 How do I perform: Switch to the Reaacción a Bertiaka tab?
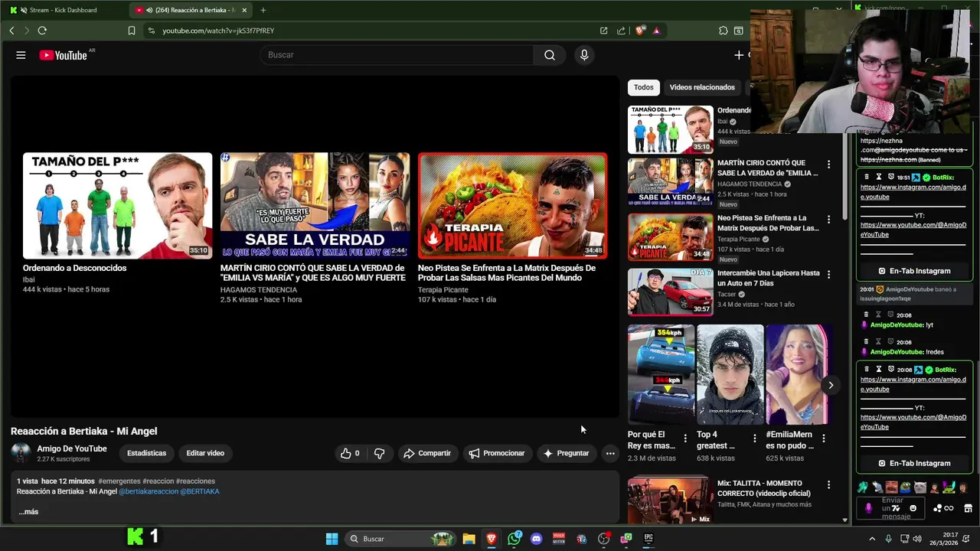click(191, 10)
